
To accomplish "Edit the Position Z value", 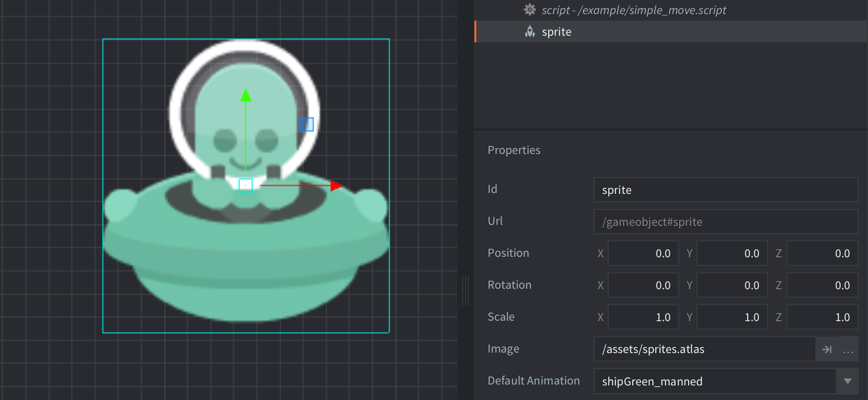I will (x=822, y=254).
